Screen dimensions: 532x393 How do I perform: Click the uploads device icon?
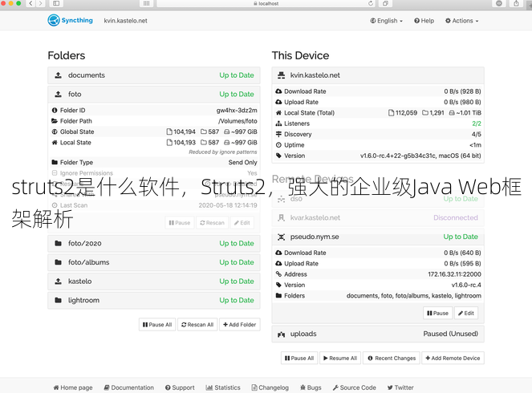point(282,334)
